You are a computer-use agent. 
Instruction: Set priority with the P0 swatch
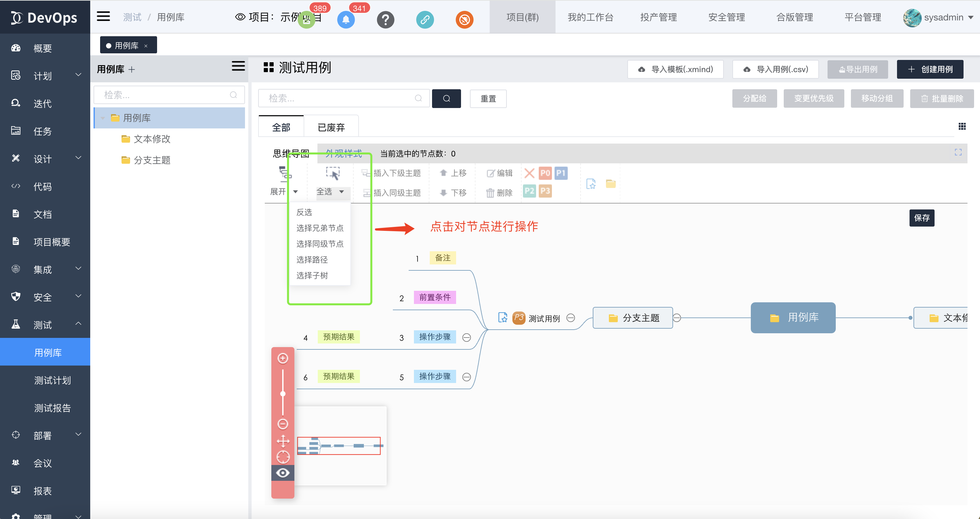545,173
